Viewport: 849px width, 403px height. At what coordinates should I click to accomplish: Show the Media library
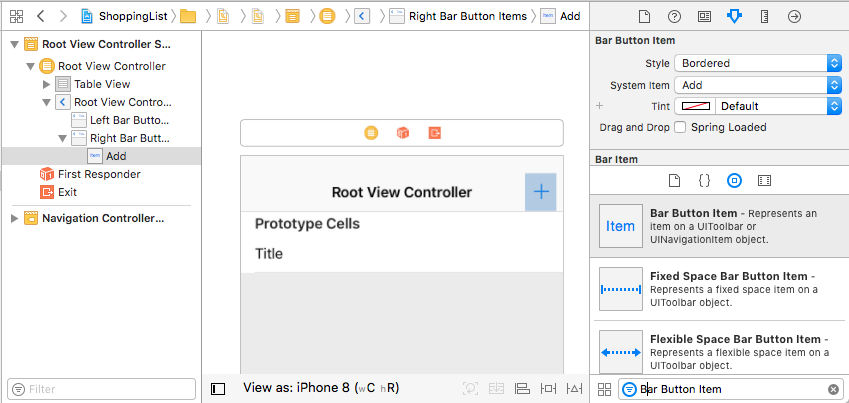click(764, 180)
